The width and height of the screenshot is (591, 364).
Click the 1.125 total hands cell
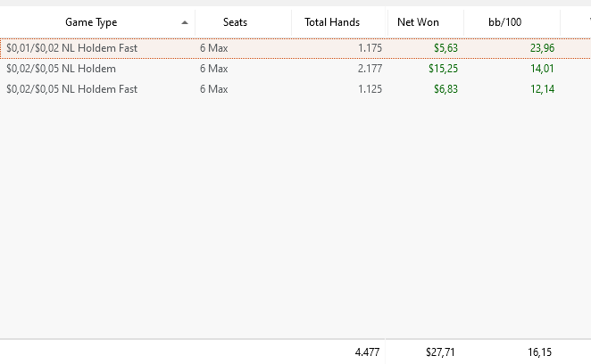click(x=370, y=89)
